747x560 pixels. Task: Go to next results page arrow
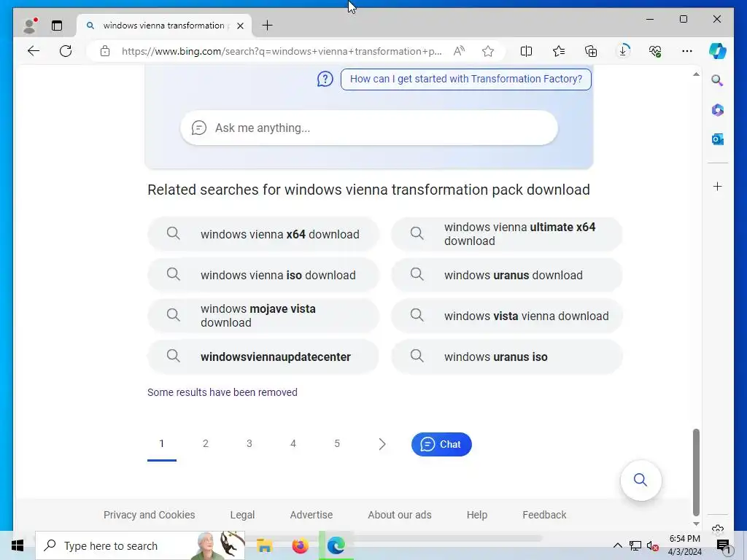click(382, 444)
